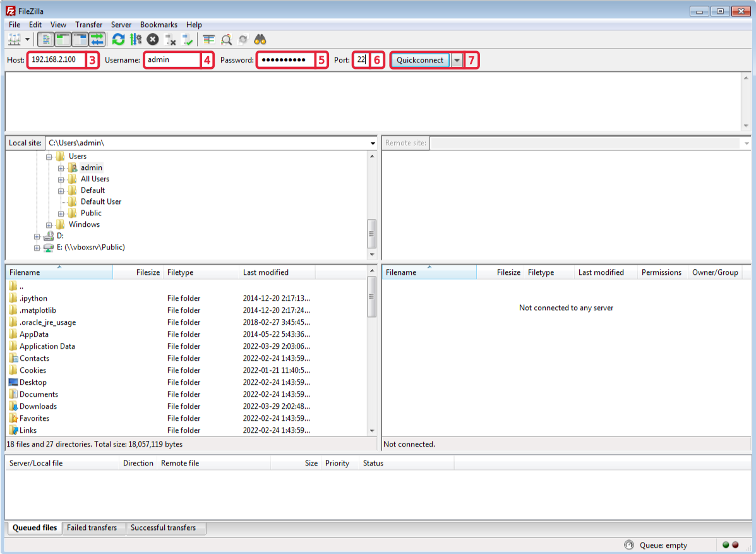756x554 pixels.
Task: Open the Site Manager dropdown arrow
Action: (x=28, y=40)
